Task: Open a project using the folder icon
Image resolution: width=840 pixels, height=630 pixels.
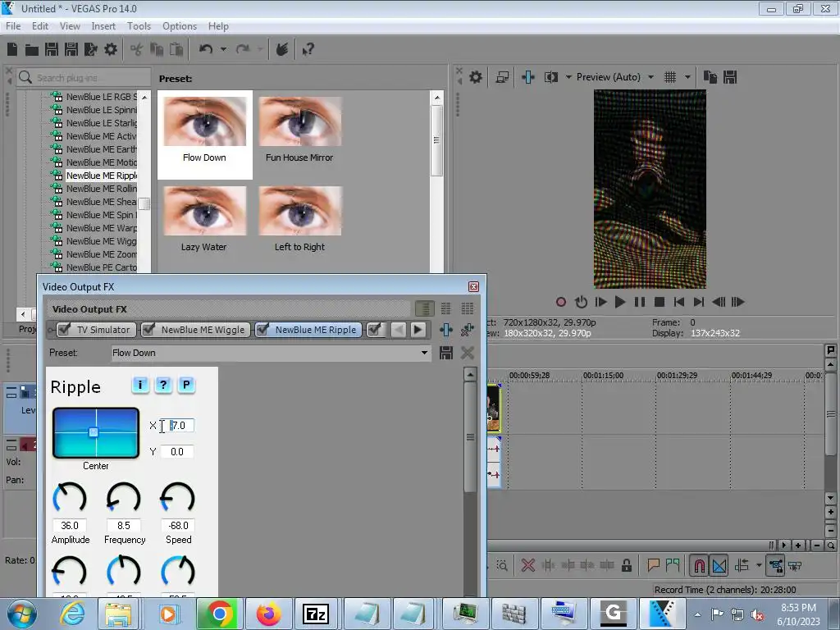Action: (x=32, y=50)
